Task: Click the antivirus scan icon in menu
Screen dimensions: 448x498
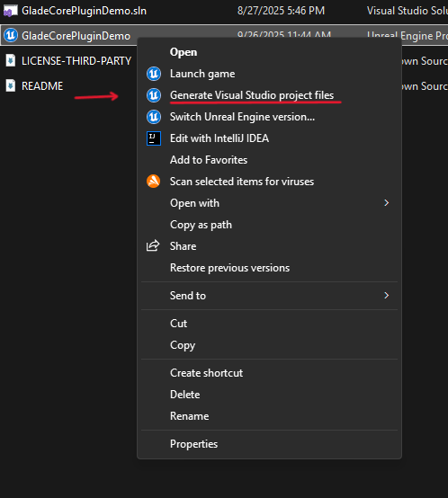Action: point(154,182)
